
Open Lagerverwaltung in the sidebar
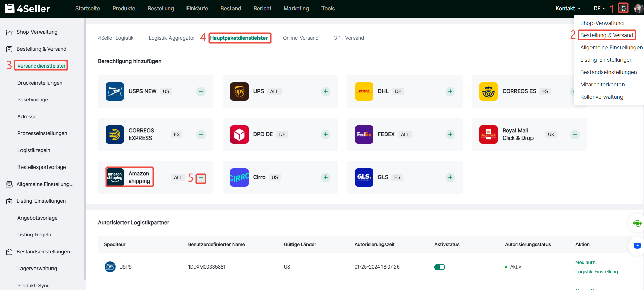coord(37,269)
